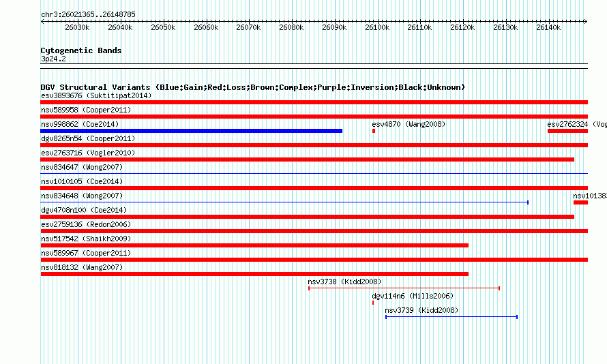Click nsv834647 (Wong2007) label
This screenshot has width=607, height=364.
[82, 167]
